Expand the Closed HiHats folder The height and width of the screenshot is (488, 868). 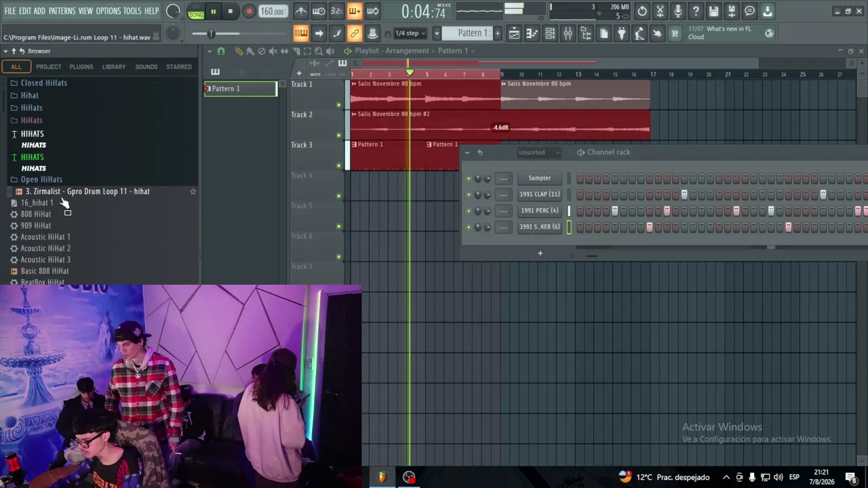(x=43, y=83)
